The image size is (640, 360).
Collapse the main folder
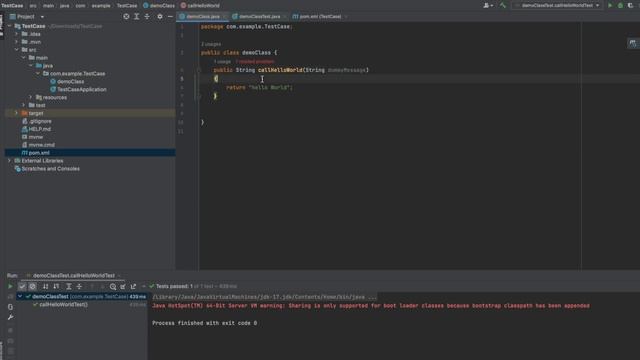24,58
